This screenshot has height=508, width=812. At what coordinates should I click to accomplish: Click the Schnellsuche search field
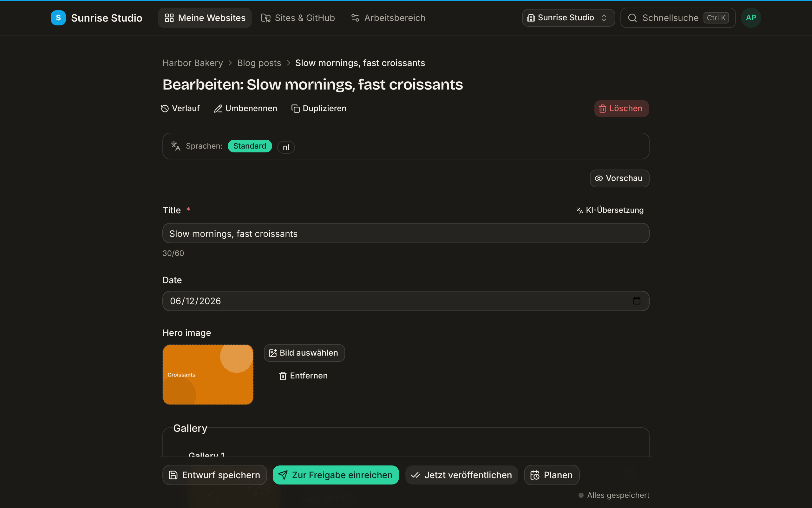(x=678, y=18)
